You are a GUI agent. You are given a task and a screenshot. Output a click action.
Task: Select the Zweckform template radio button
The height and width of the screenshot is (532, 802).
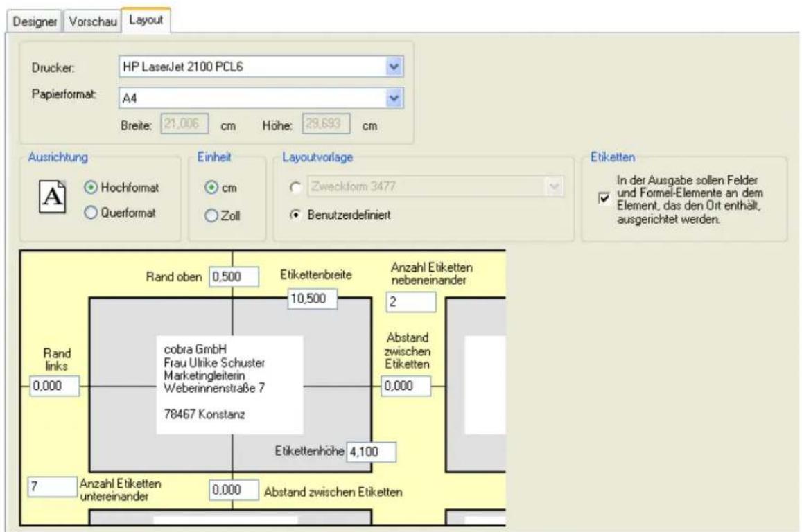[x=295, y=188]
